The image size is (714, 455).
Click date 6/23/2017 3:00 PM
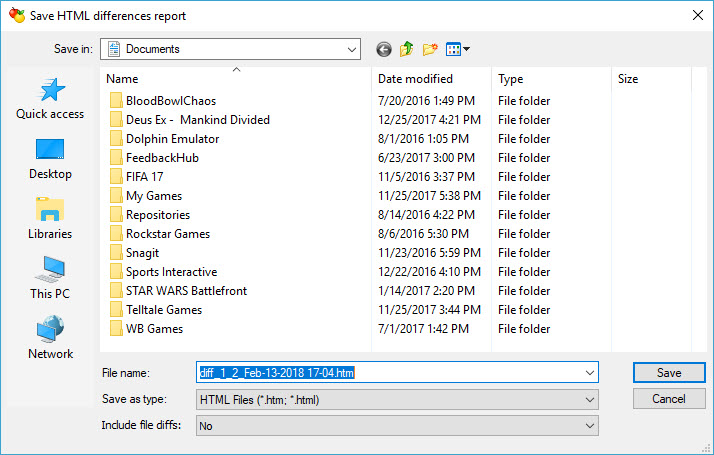[x=427, y=158]
